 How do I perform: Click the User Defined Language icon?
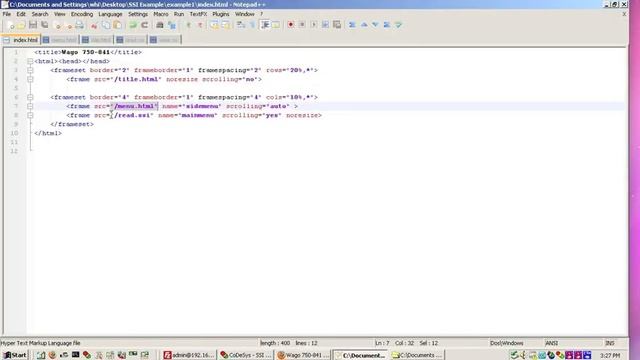click(x=276, y=25)
